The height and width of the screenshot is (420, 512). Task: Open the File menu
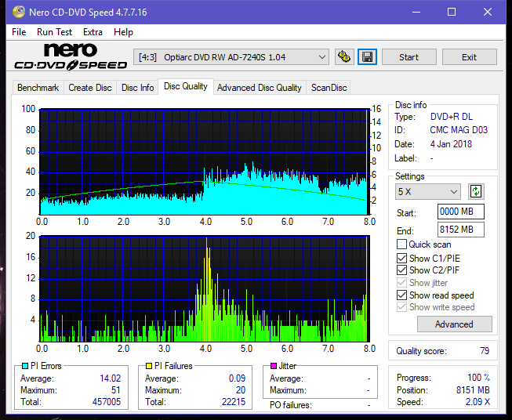[x=19, y=32]
